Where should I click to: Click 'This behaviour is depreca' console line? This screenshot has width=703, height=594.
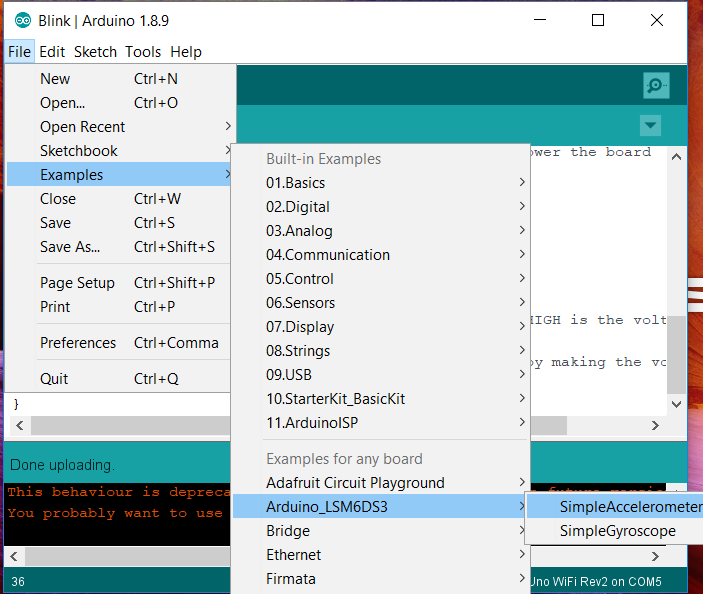point(119,492)
